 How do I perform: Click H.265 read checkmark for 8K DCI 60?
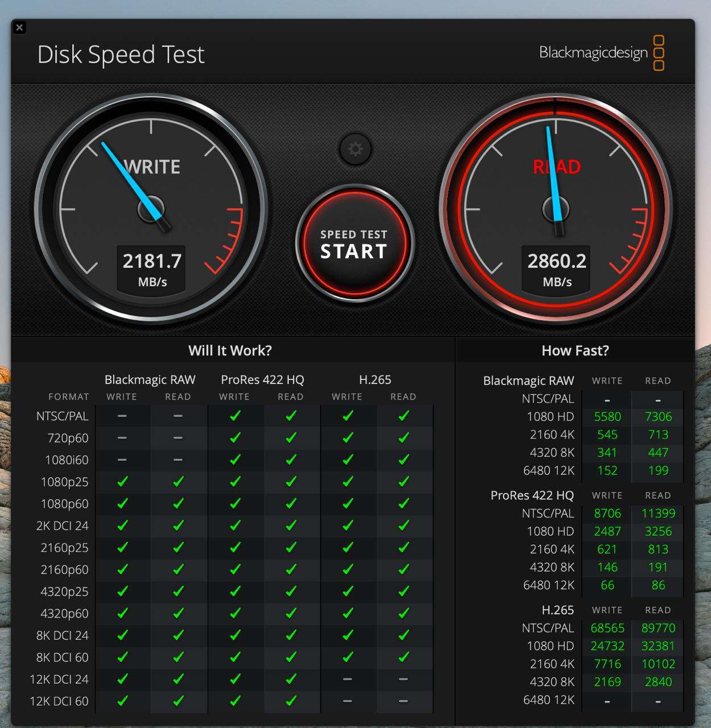point(404,657)
